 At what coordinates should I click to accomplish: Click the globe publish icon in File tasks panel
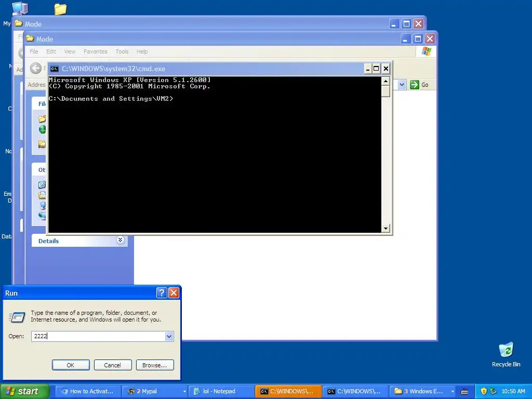point(42,129)
